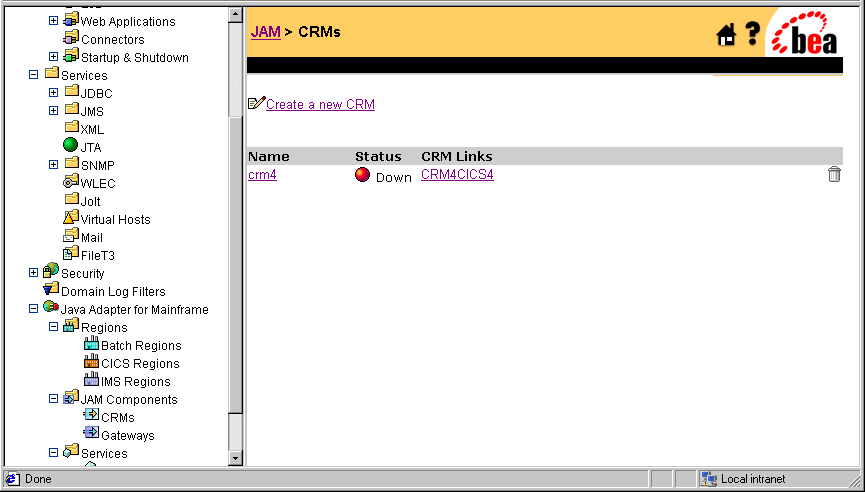Click the Local intranet status bar zone
Viewport: 865px width, 492px height.
777,479
